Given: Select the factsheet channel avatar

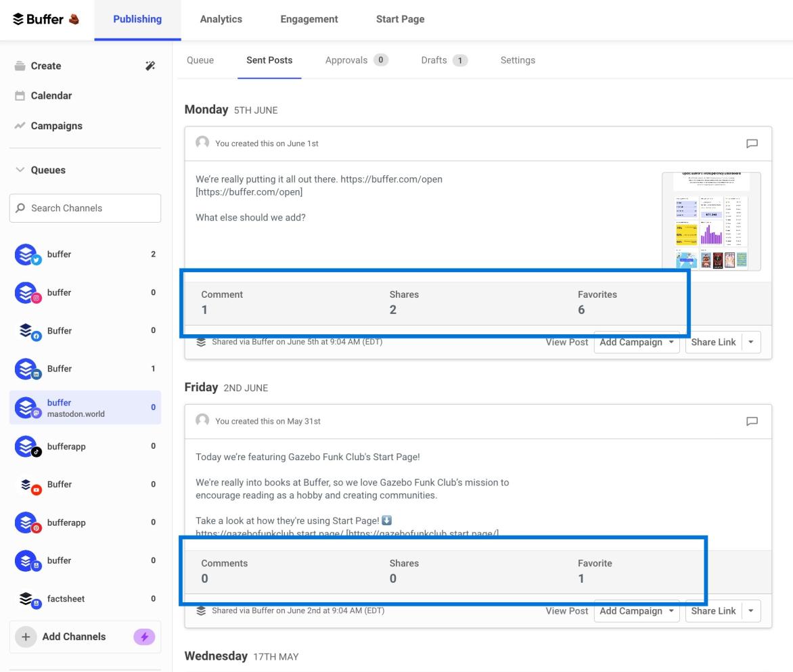Looking at the screenshot, I should point(27,599).
